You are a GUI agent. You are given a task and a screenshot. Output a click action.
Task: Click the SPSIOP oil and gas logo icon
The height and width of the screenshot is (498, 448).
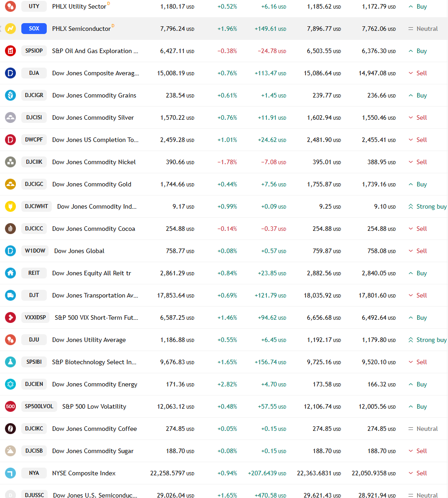pos(10,51)
